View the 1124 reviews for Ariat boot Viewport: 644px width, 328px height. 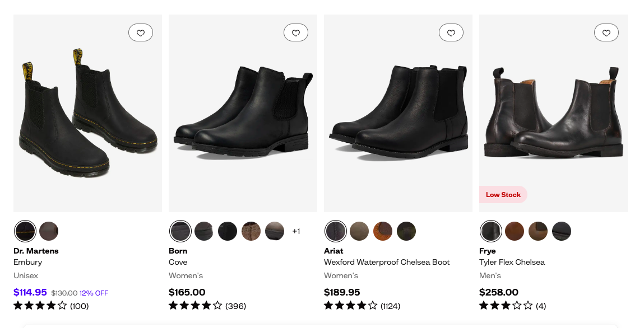click(x=390, y=306)
